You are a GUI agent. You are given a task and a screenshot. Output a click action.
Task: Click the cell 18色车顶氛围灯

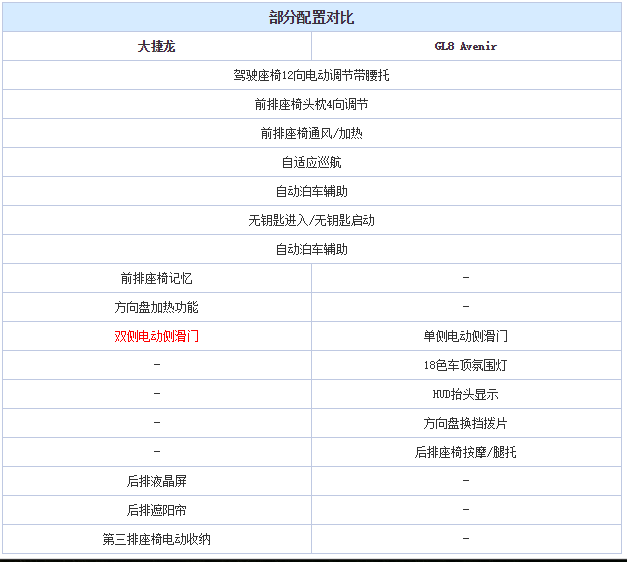pos(466,365)
